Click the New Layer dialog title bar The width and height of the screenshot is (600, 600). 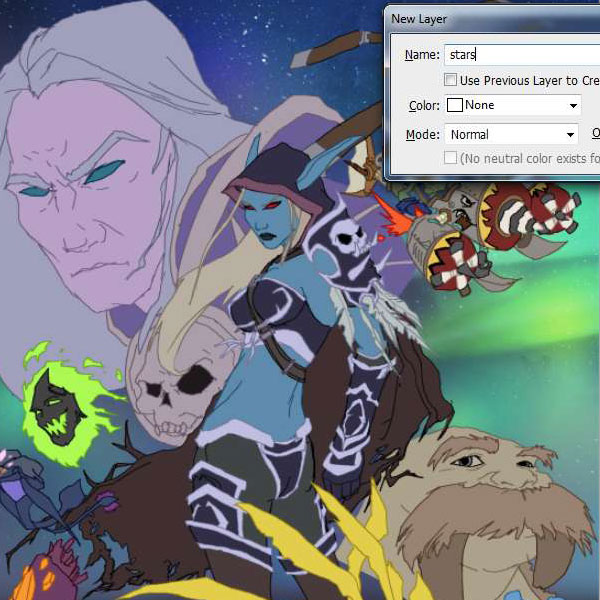(x=493, y=18)
